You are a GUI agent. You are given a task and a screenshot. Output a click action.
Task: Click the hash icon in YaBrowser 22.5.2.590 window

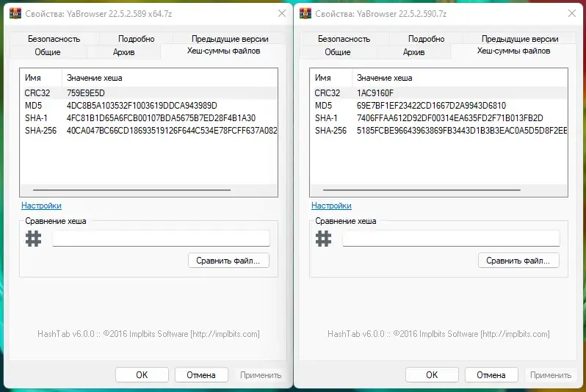pyautogui.click(x=323, y=239)
